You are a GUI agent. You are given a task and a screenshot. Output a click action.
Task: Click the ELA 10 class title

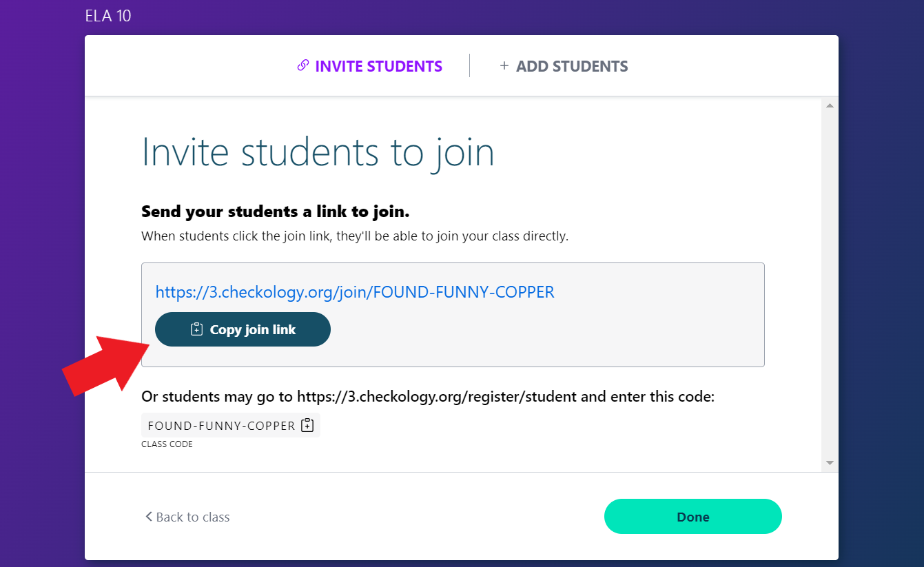pyautogui.click(x=108, y=15)
